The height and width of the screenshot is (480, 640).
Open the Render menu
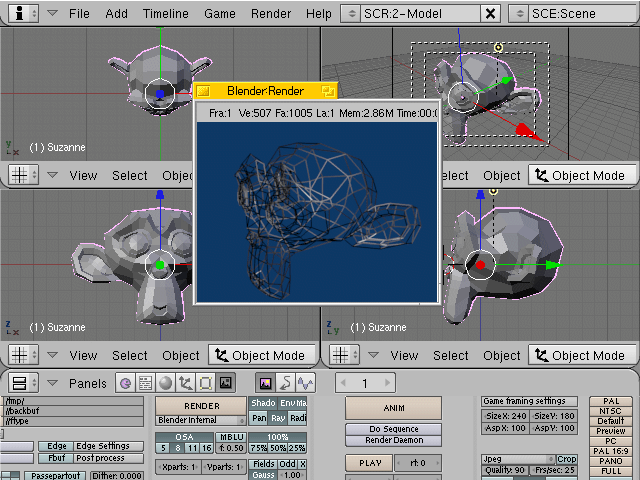(x=271, y=13)
